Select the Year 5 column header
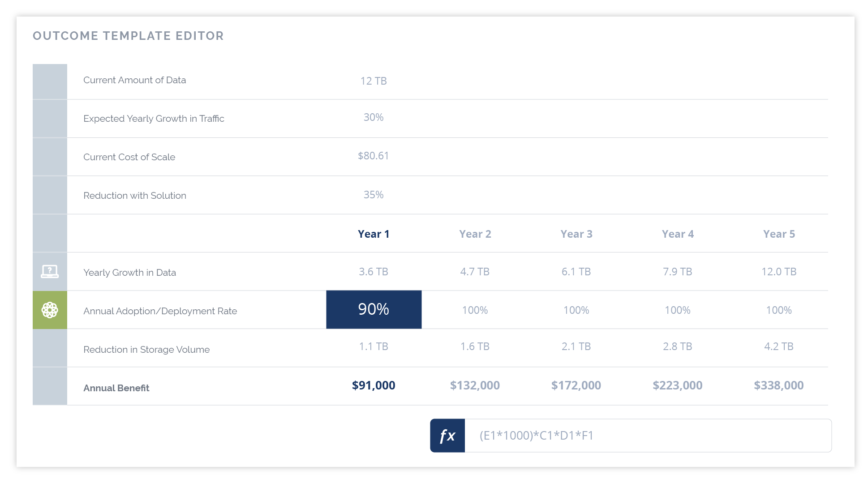The width and height of the screenshot is (868, 479). [x=779, y=234]
